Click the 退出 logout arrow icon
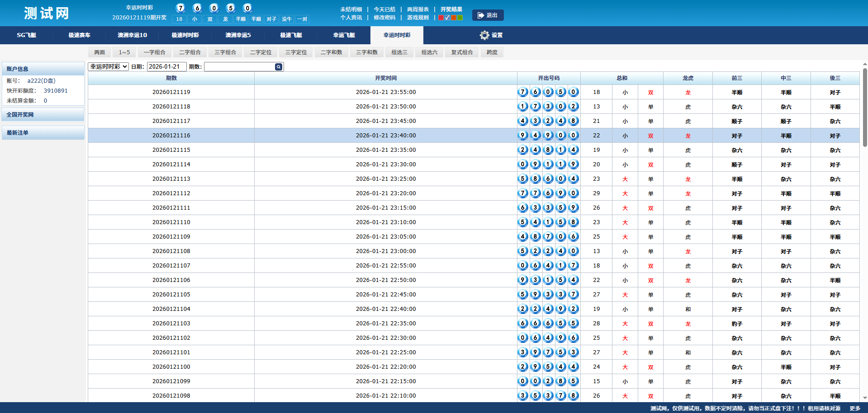 [x=481, y=15]
